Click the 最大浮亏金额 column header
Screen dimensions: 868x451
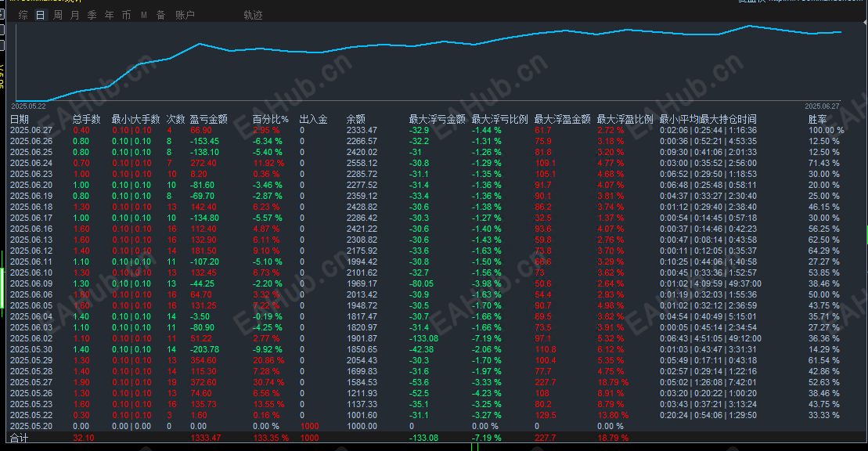438,119
